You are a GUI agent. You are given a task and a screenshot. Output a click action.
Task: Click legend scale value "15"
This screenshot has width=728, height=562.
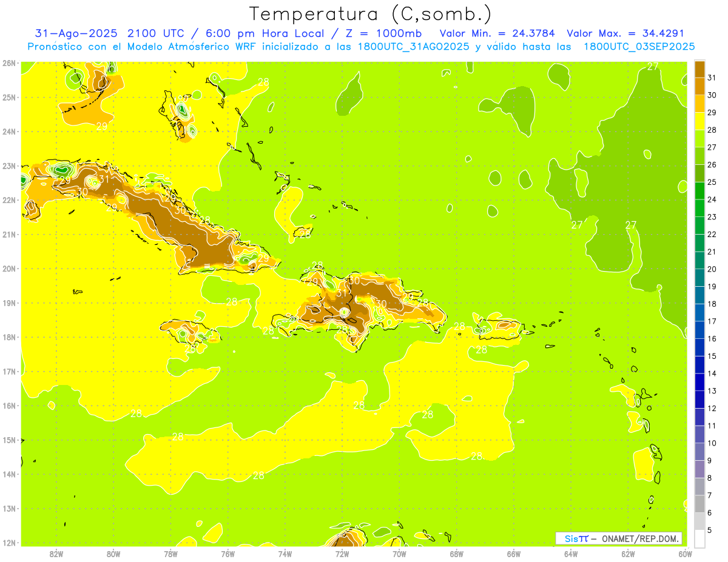coord(712,356)
